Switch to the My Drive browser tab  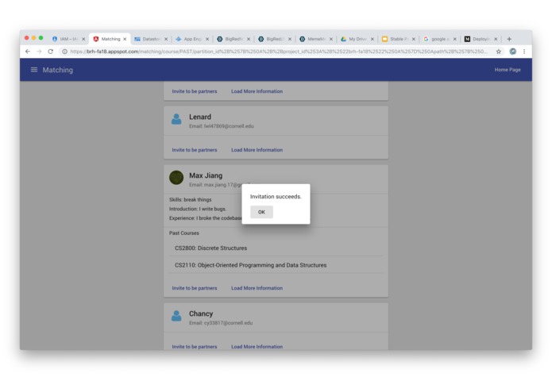(357, 39)
